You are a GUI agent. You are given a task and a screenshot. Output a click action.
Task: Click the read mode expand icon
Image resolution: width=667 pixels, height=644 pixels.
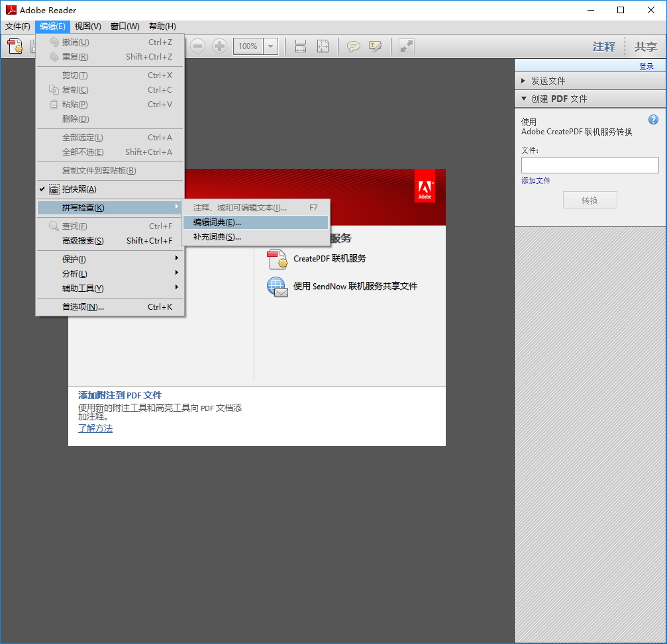(x=406, y=46)
